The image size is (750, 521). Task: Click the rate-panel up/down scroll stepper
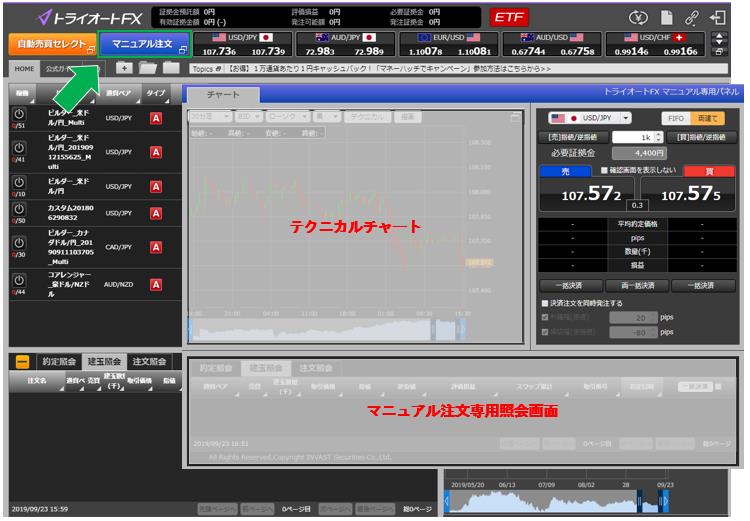point(719,38)
